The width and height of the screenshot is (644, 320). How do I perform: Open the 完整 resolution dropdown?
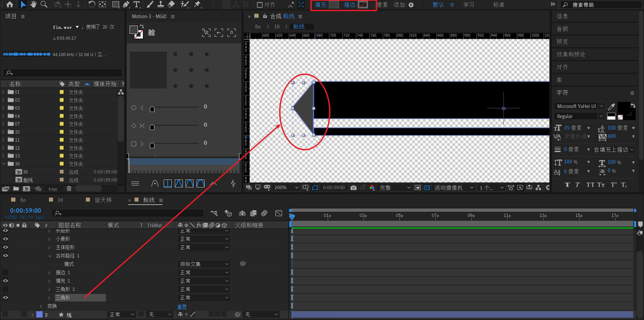(395, 188)
